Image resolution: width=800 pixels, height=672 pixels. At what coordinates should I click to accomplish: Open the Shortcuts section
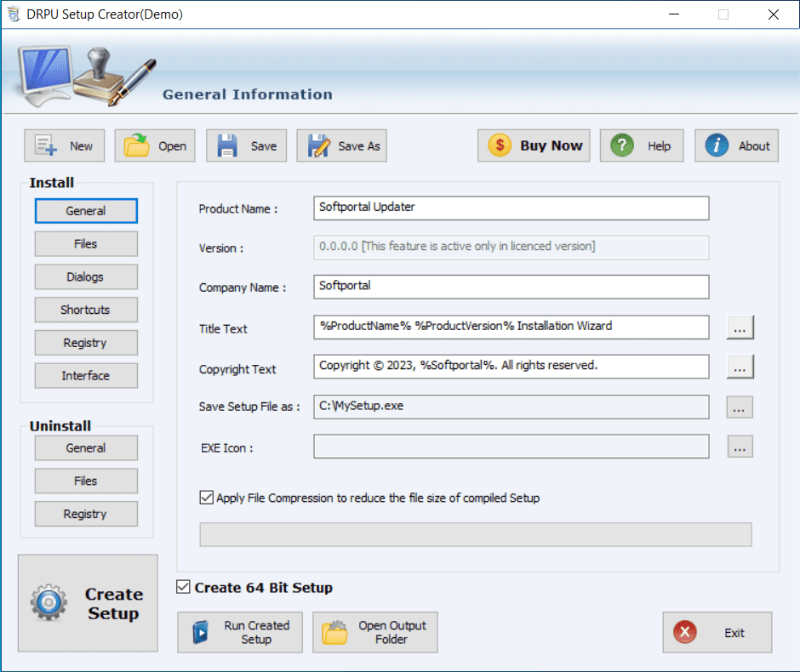[86, 310]
